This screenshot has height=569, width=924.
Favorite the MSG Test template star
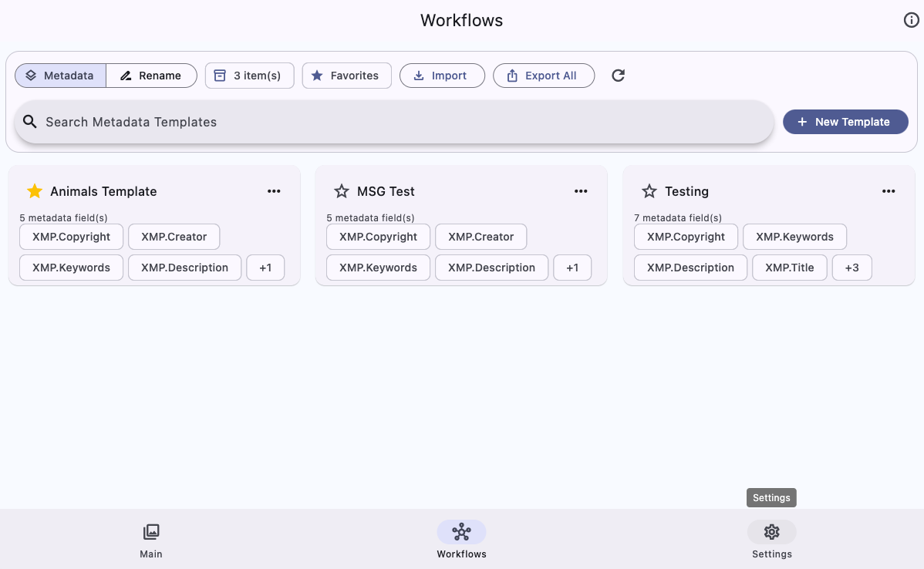point(342,191)
